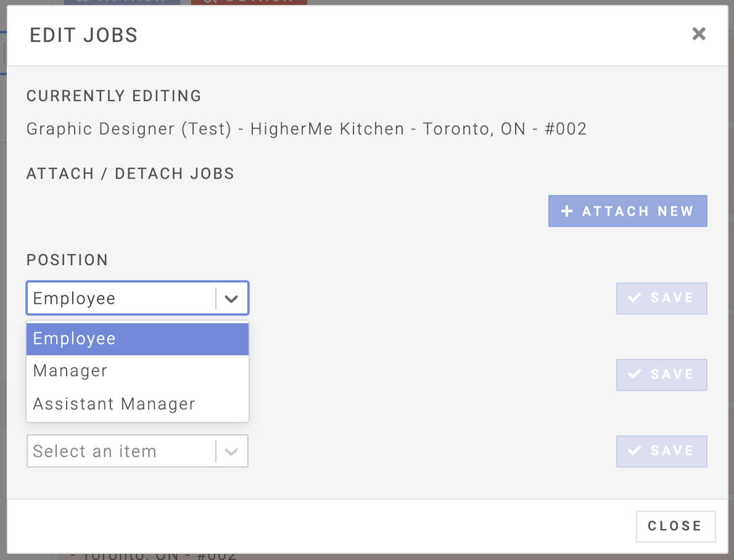Click the Edit Jobs dialog title
This screenshot has width=734, height=560.
[84, 35]
